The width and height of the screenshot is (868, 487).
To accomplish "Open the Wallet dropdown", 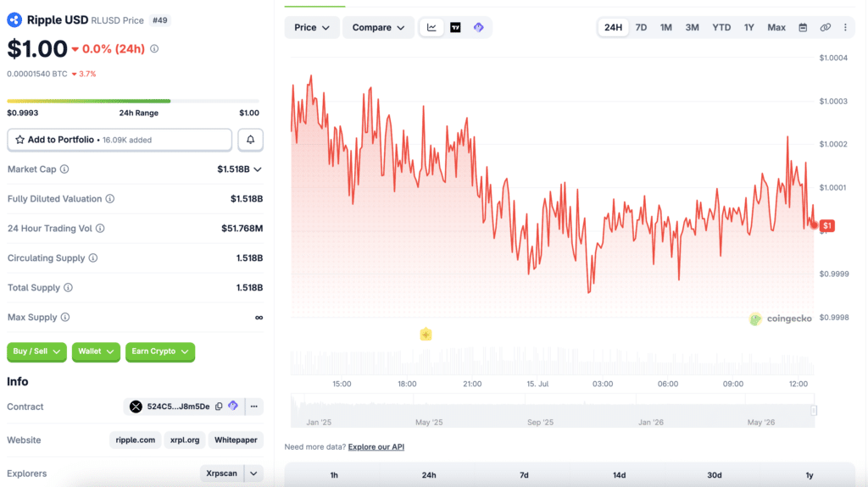I will point(96,351).
